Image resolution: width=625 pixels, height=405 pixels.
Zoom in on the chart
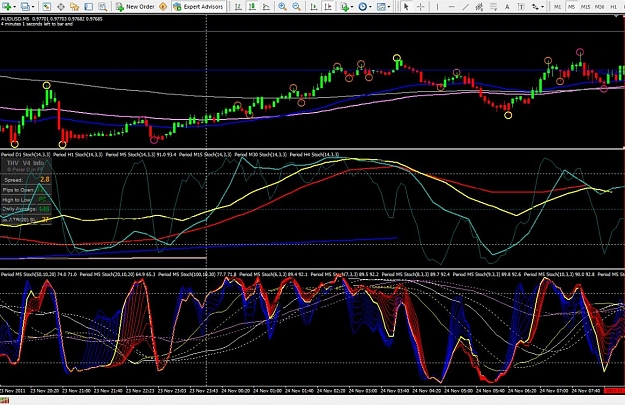pyautogui.click(x=282, y=6)
